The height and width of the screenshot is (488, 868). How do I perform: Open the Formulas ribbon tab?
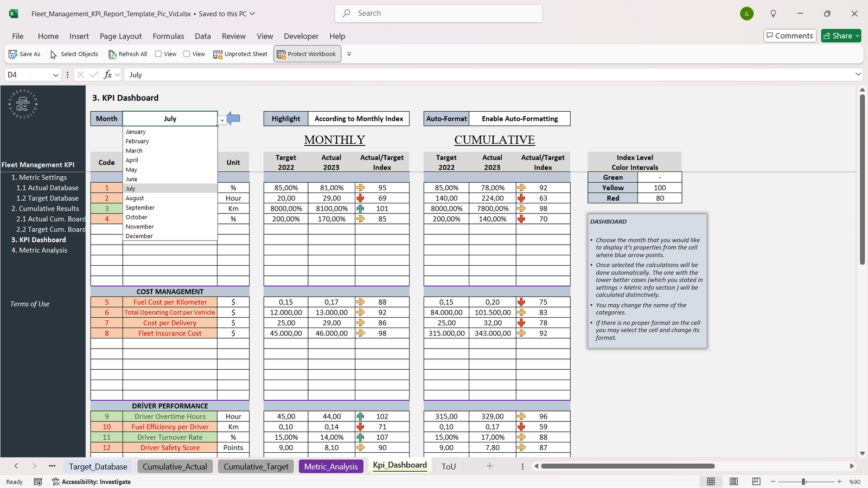coord(168,36)
